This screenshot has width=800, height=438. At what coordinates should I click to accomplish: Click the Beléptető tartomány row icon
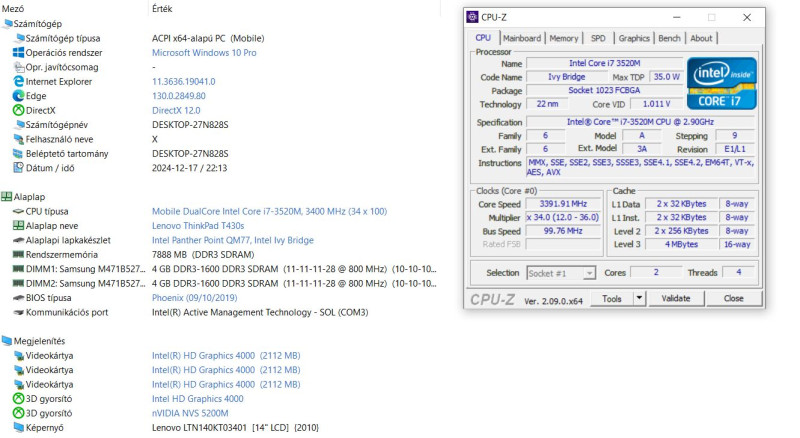[x=18, y=154]
